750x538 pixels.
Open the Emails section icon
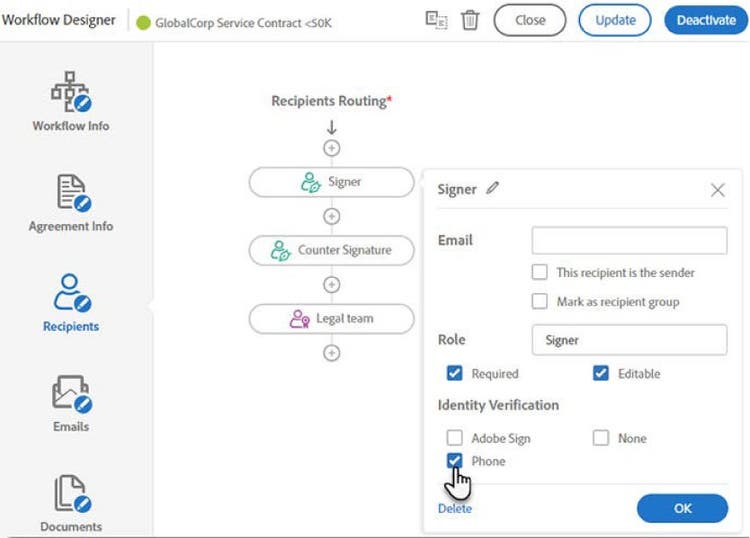(71, 393)
